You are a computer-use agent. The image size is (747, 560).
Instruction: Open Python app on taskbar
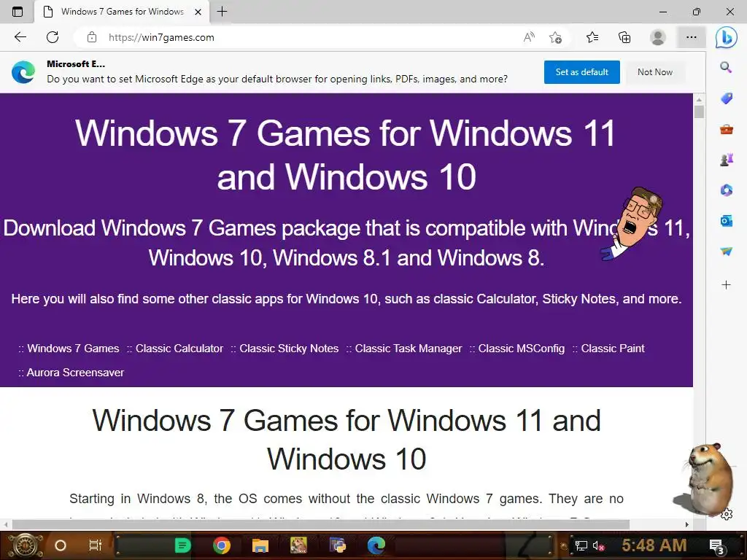(338, 545)
